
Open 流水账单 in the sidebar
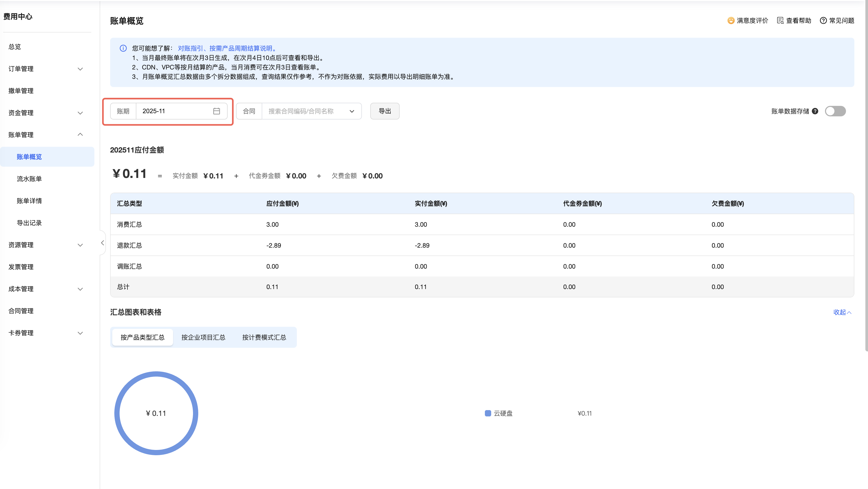coord(29,179)
